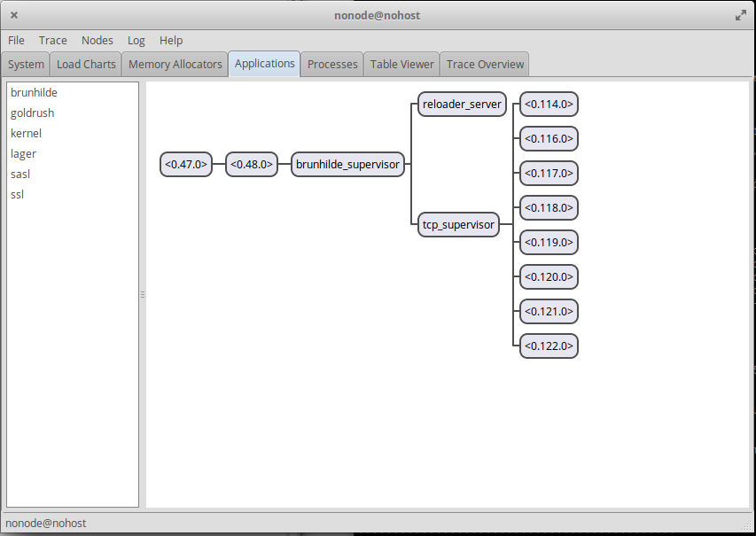
Task: Select the tcp_supervisor node
Action: [x=458, y=225]
